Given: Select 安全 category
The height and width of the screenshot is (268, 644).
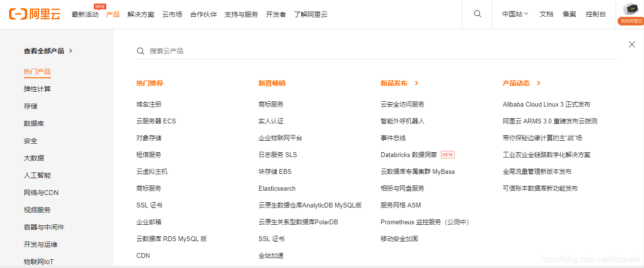Looking at the screenshot, I should 31,141.
